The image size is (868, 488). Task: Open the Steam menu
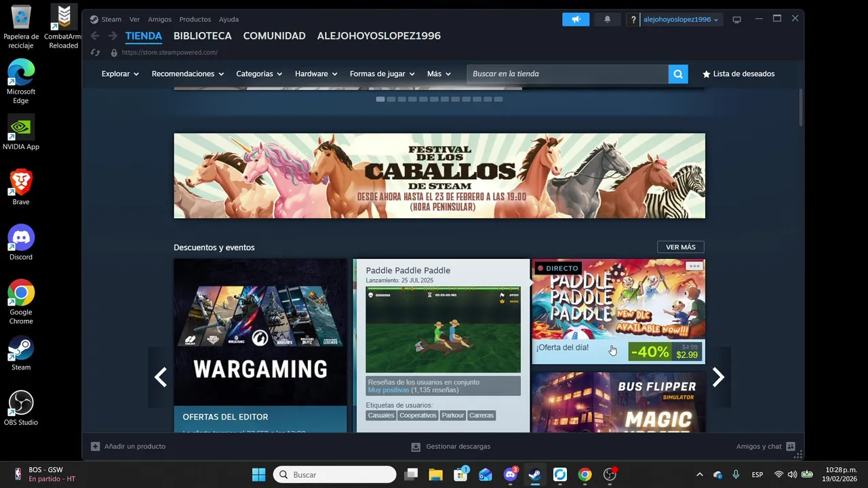(111, 19)
